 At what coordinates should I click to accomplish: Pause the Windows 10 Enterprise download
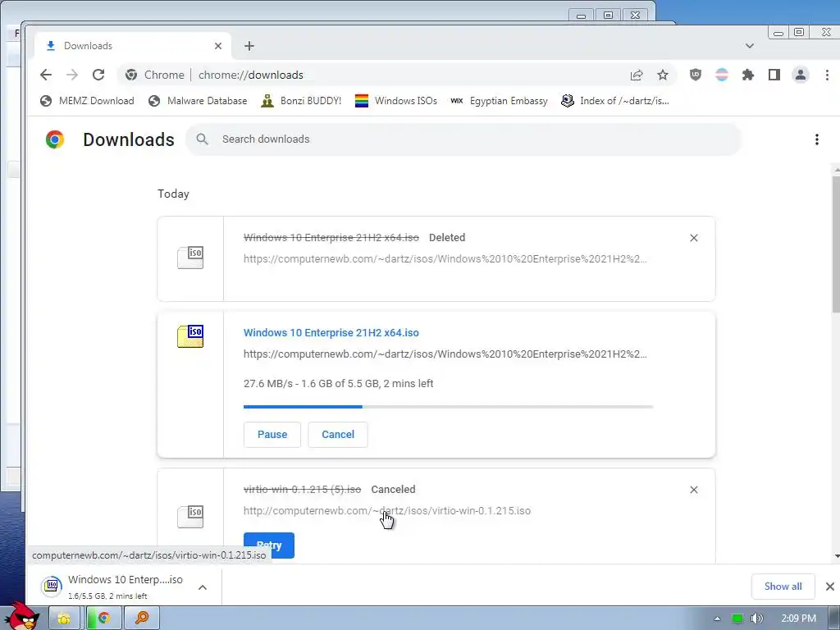272,435
